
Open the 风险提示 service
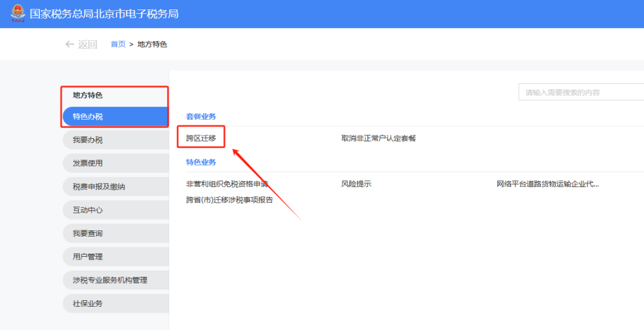point(356,184)
